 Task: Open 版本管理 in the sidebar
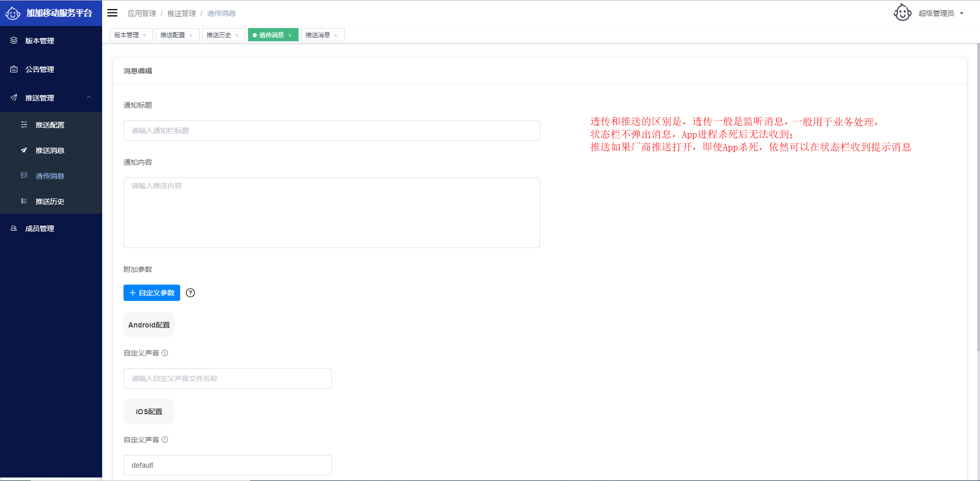pos(40,41)
